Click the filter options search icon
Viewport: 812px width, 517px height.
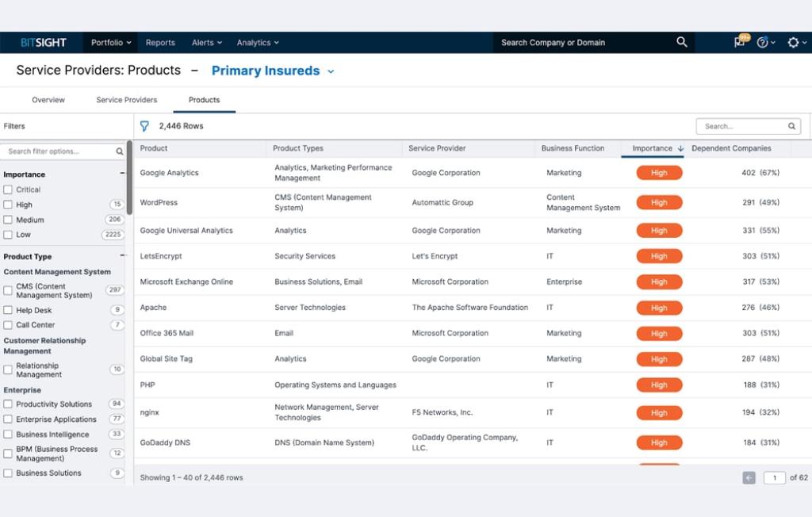point(120,151)
